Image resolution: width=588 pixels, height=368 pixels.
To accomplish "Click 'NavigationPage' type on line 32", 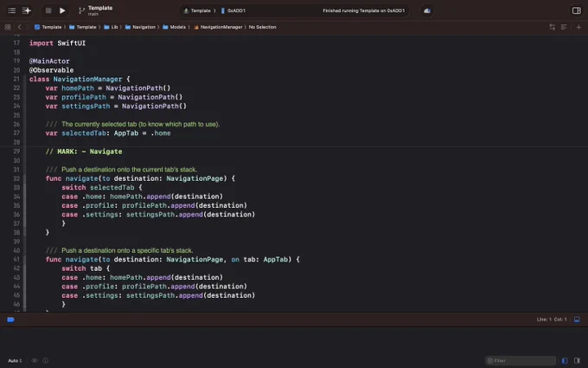I will [195, 178].
